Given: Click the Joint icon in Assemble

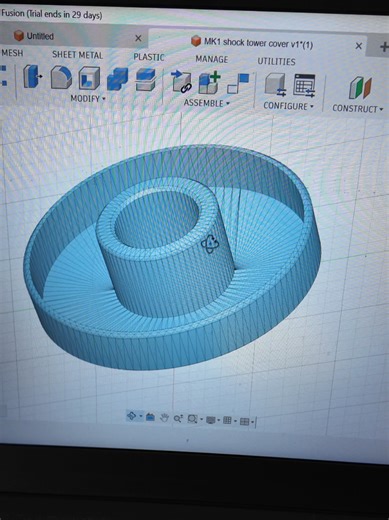Looking at the screenshot, I should [x=238, y=83].
